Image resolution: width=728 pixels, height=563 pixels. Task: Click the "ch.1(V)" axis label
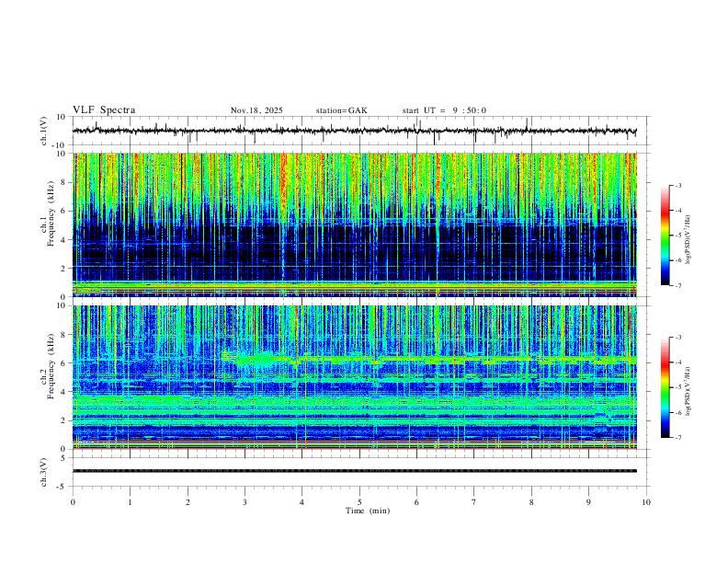[44, 131]
